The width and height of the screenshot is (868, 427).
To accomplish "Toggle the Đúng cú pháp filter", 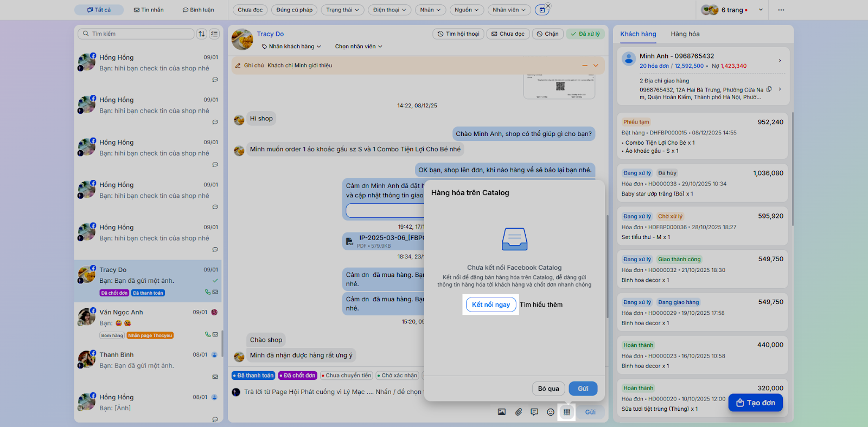I will click(295, 10).
